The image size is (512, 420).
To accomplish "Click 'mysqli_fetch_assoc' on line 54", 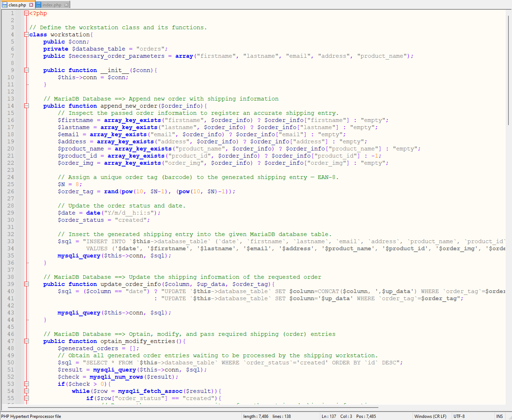I will (150, 391).
